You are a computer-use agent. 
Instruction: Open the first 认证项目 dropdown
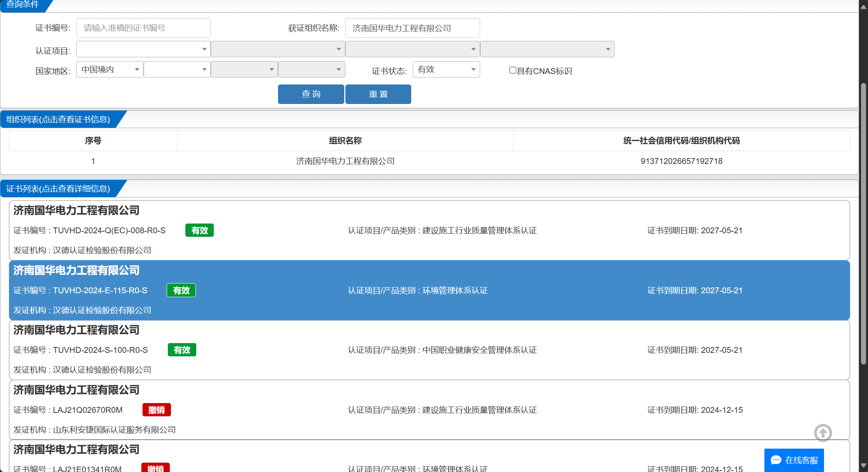[143, 49]
